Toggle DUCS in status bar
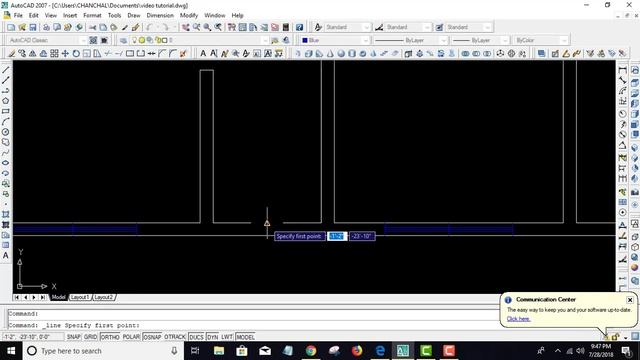This screenshot has height=360, width=640. pyautogui.click(x=196, y=337)
